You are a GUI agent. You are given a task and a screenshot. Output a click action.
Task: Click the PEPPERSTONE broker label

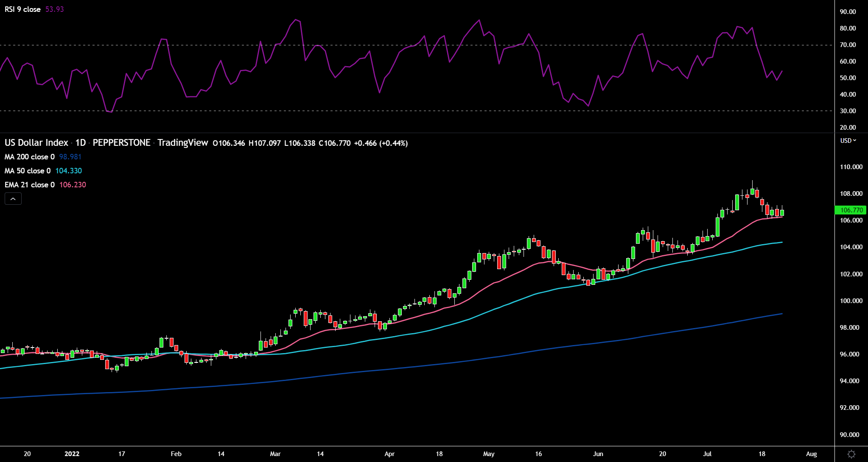(121, 143)
